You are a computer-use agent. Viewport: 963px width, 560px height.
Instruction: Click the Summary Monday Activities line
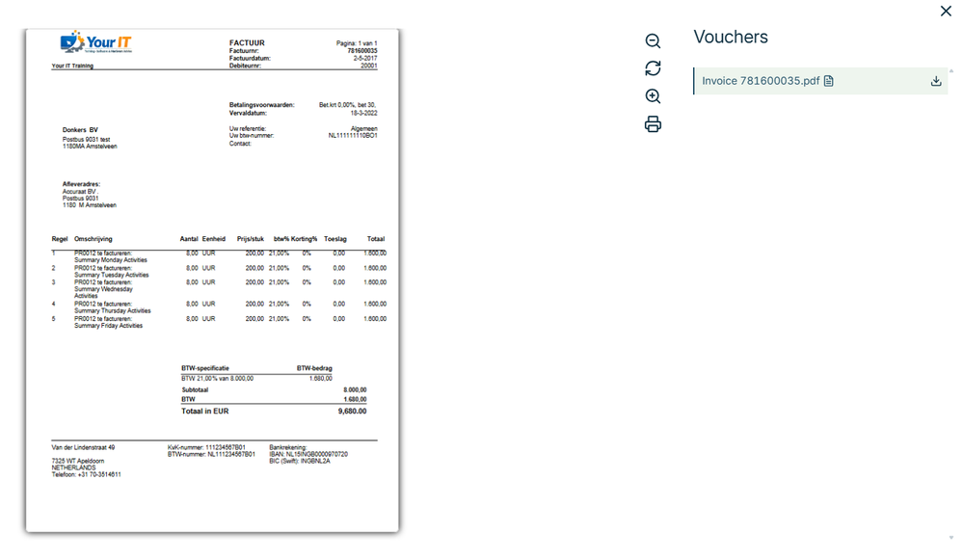pyautogui.click(x=111, y=260)
